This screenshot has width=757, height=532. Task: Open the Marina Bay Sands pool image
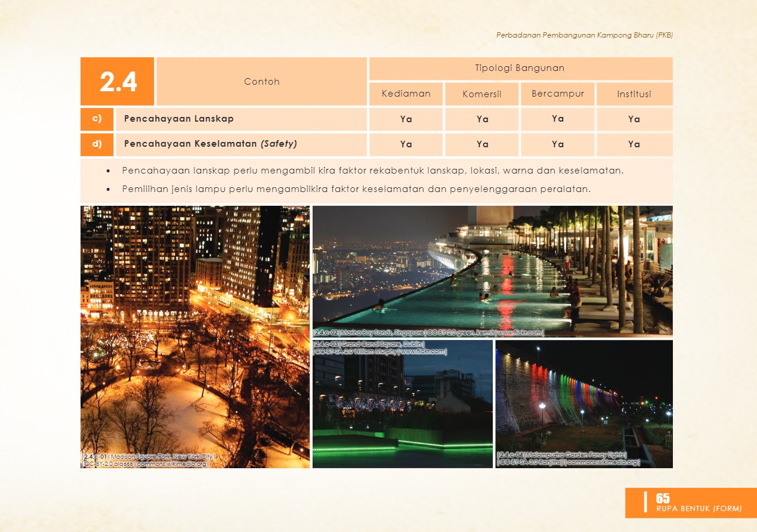(x=492, y=268)
